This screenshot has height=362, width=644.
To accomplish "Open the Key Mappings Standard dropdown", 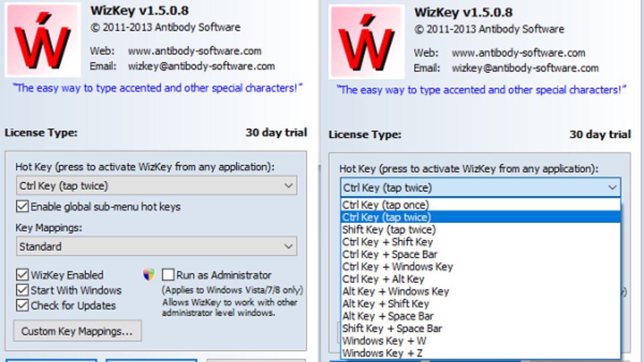I will (x=156, y=247).
